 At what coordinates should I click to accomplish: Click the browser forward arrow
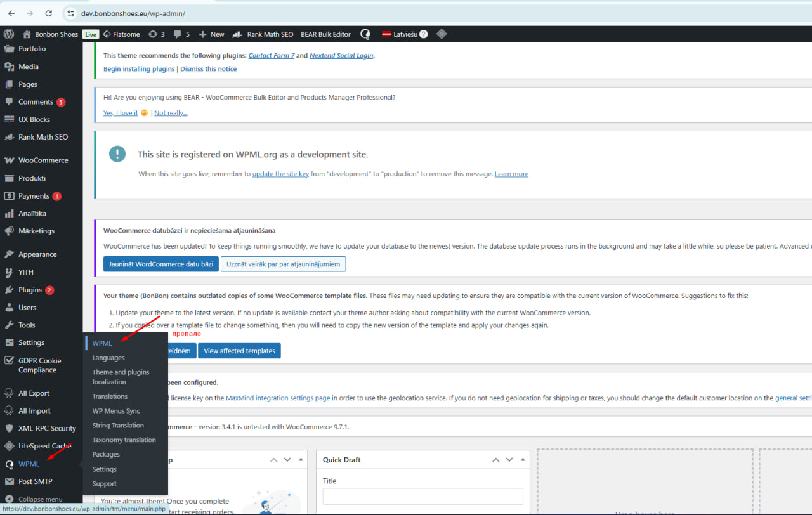pos(30,13)
